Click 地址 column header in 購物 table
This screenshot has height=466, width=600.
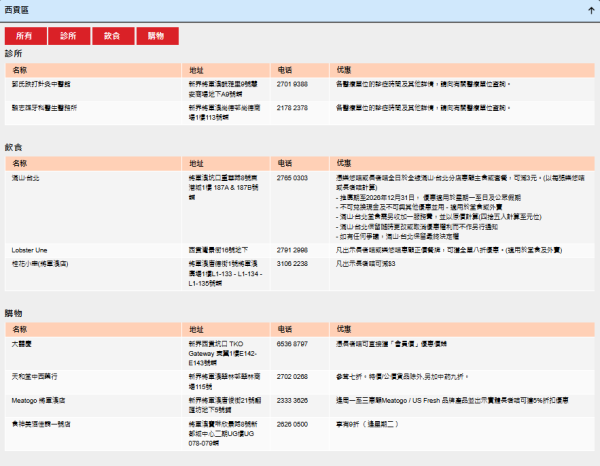point(196,329)
